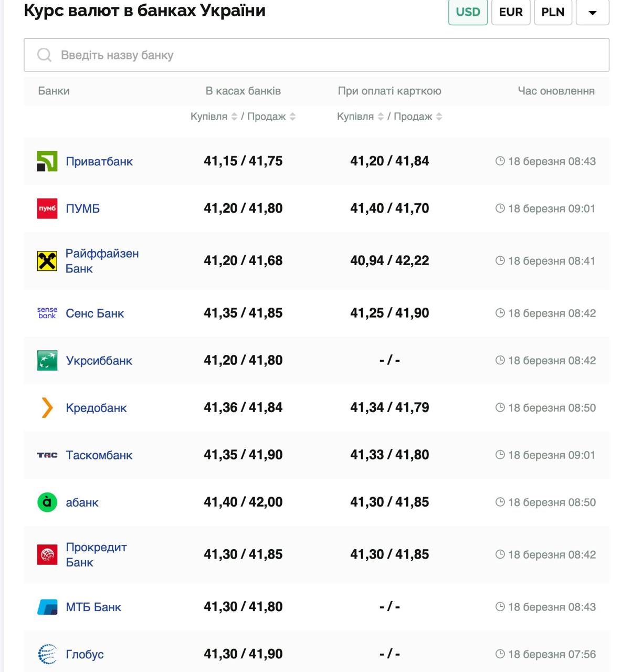Switch to the EUR currency tab
This screenshot has height=672, width=621.
[x=510, y=12]
